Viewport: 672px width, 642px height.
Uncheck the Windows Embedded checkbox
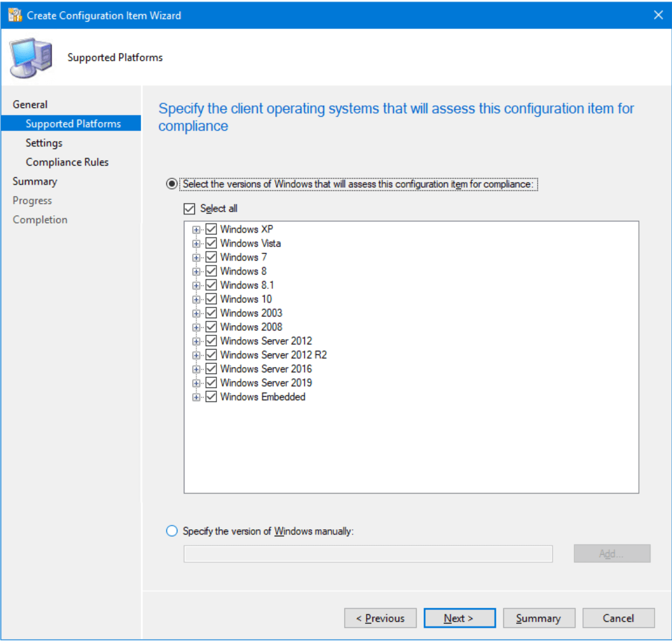(211, 397)
